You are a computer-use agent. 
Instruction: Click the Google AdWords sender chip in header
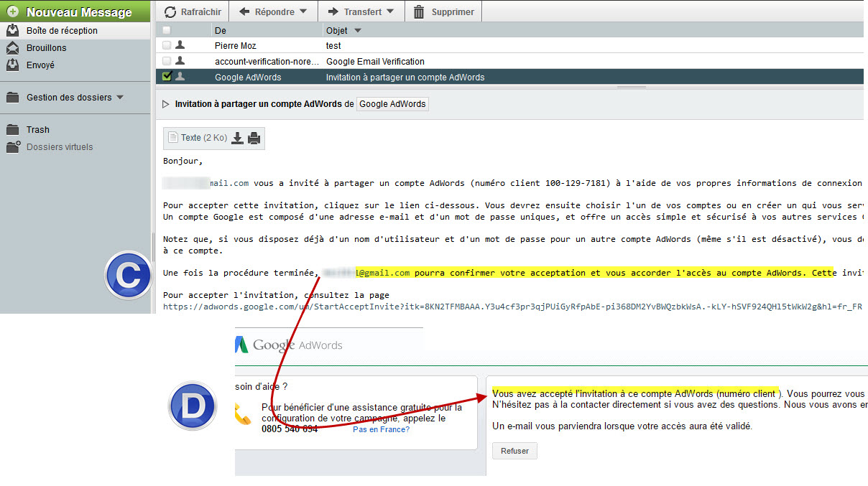tap(392, 104)
